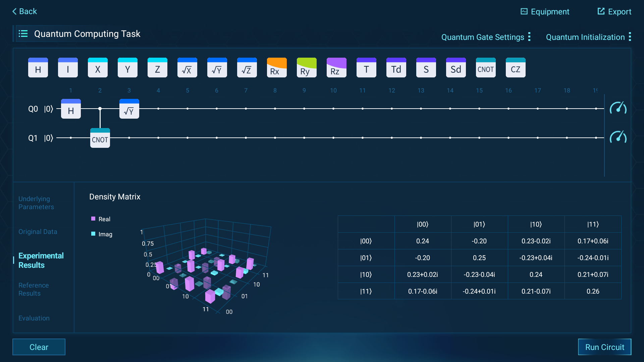Select the Hadamard H gate from palette
Image resolution: width=644 pixels, height=362 pixels.
click(x=38, y=68)
